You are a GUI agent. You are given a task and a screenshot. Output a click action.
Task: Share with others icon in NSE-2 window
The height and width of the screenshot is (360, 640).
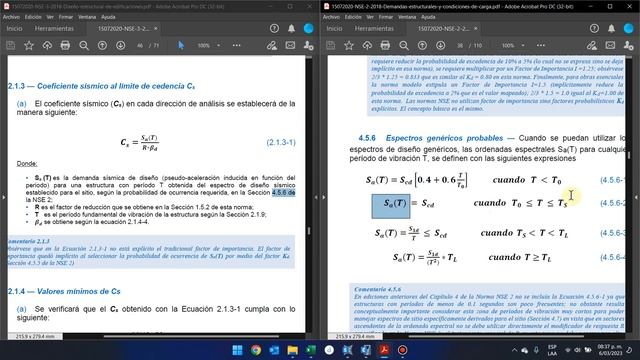[x=629, y=45]
